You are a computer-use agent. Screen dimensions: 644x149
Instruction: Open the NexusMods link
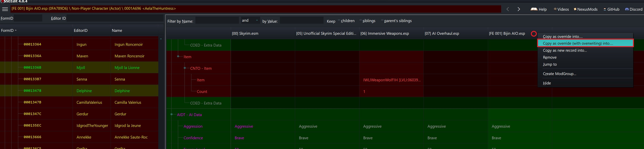point(585,9)
